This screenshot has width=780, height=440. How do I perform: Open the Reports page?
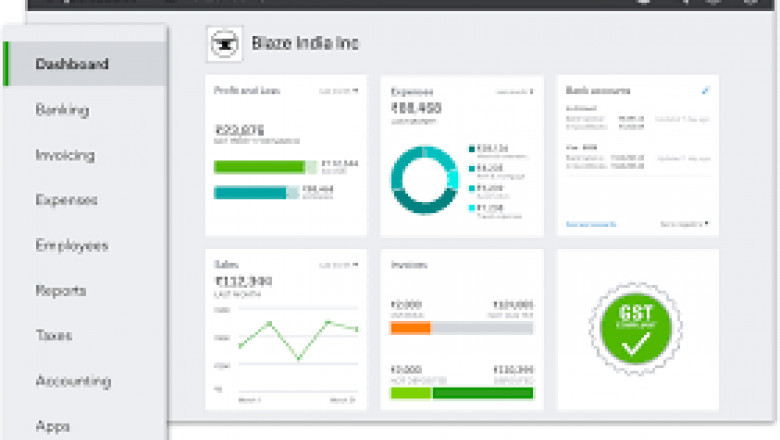[61, 291]
